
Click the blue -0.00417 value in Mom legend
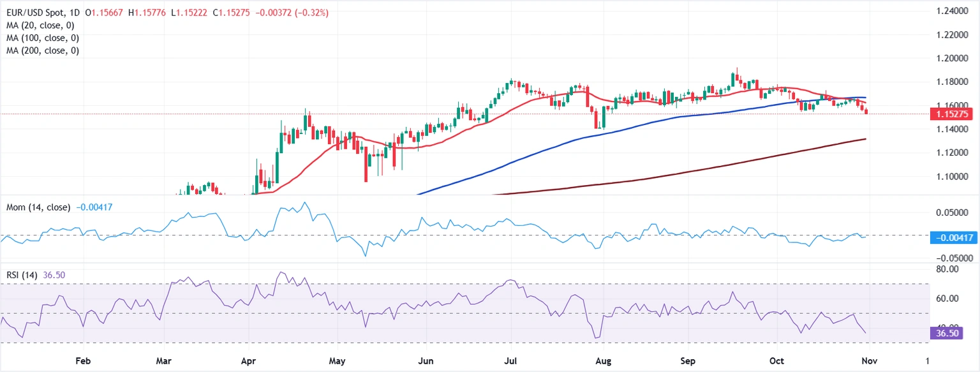click(x=94, y=207)
